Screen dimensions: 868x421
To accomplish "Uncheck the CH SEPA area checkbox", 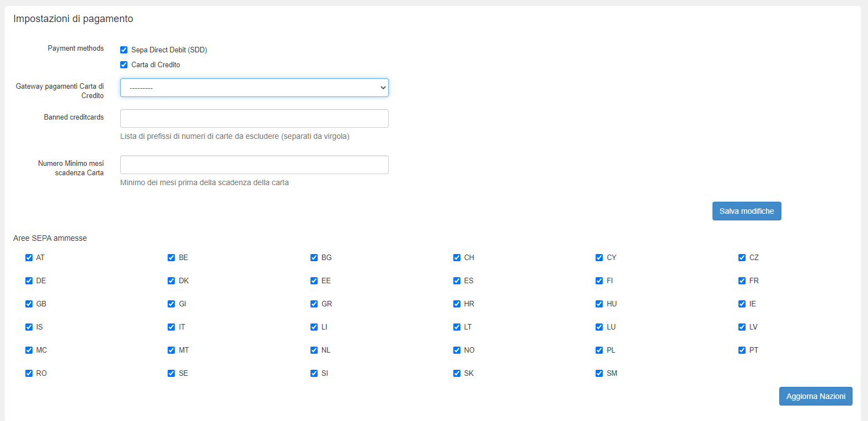I will coord(457,258).
